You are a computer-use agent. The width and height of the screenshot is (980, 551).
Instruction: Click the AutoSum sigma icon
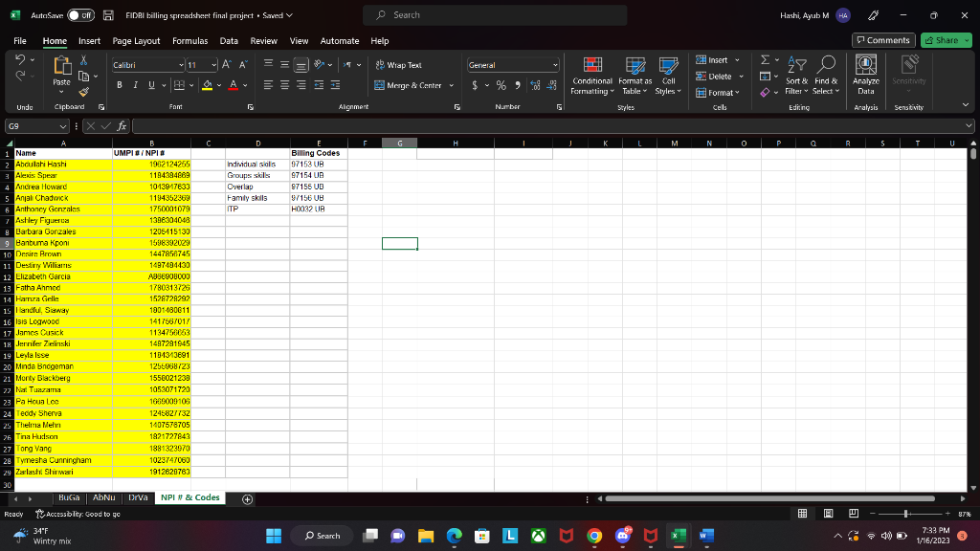(765, 60)
